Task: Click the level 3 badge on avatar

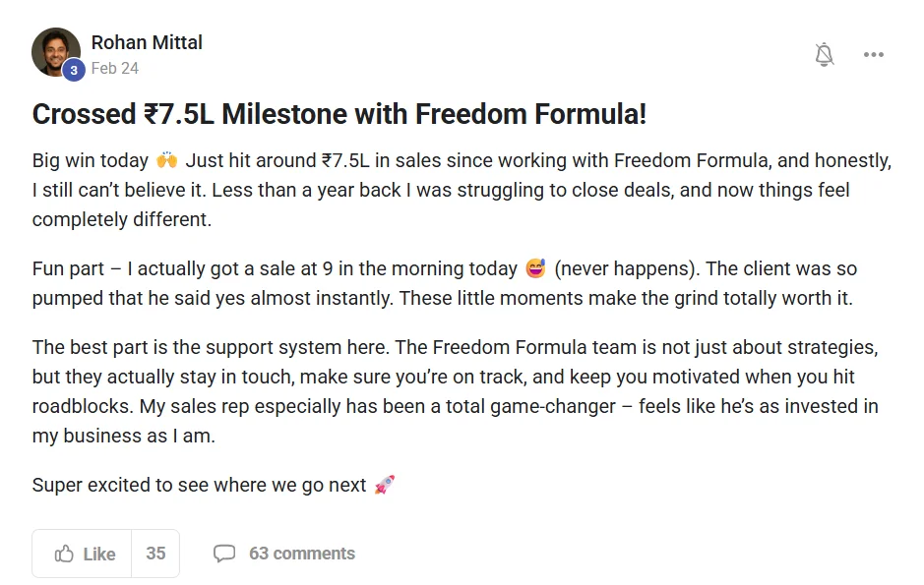Action: click(x=74, y=70)
